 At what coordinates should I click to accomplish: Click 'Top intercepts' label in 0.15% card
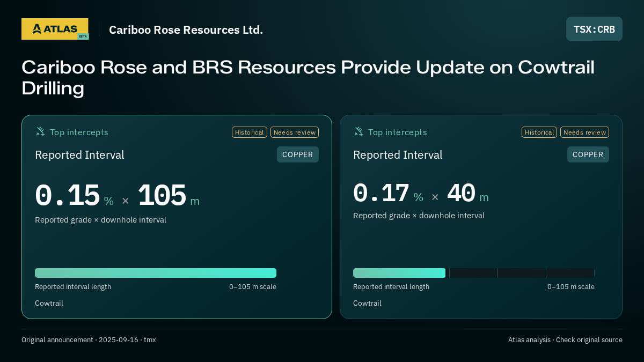pyautogui.click(x=79, y=132)
